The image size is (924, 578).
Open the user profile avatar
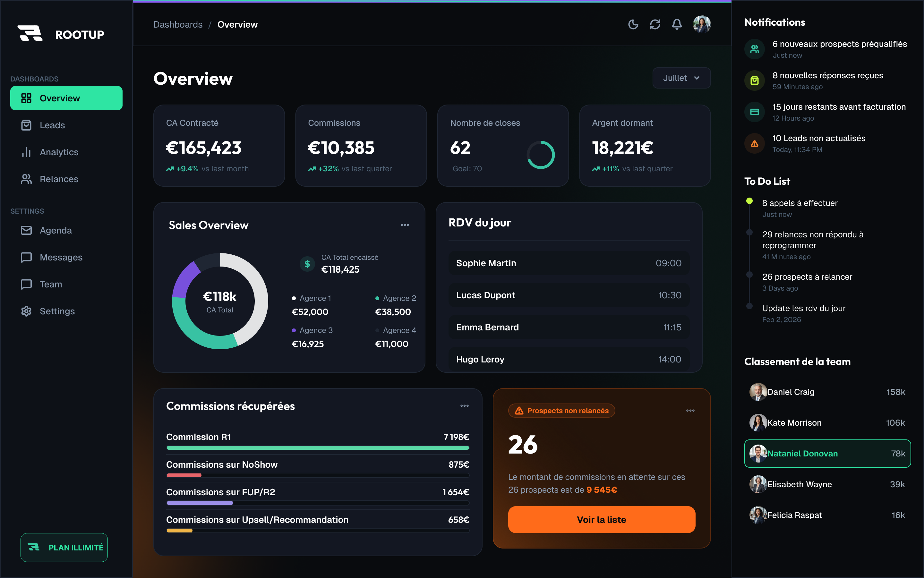click(702, 24)
